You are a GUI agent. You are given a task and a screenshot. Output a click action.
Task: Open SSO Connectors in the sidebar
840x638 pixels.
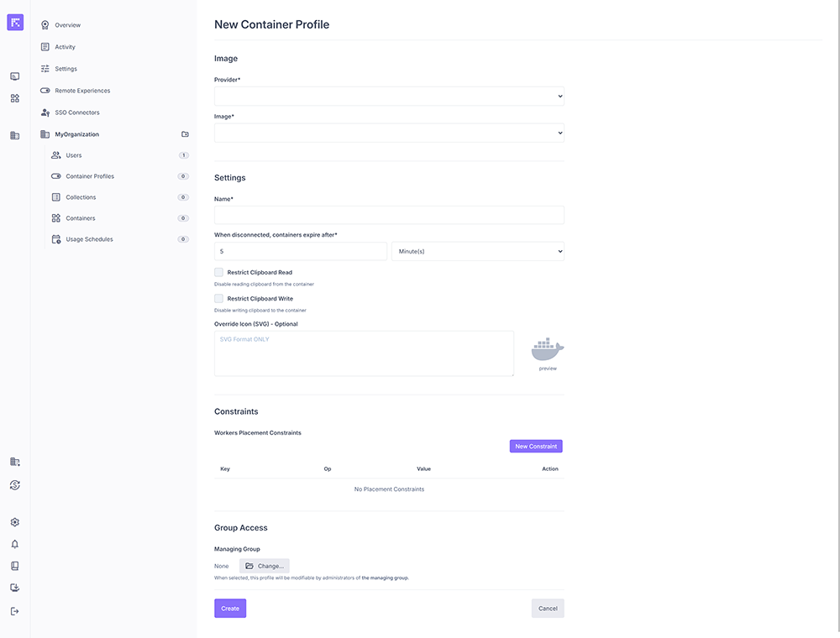(77, 112)
